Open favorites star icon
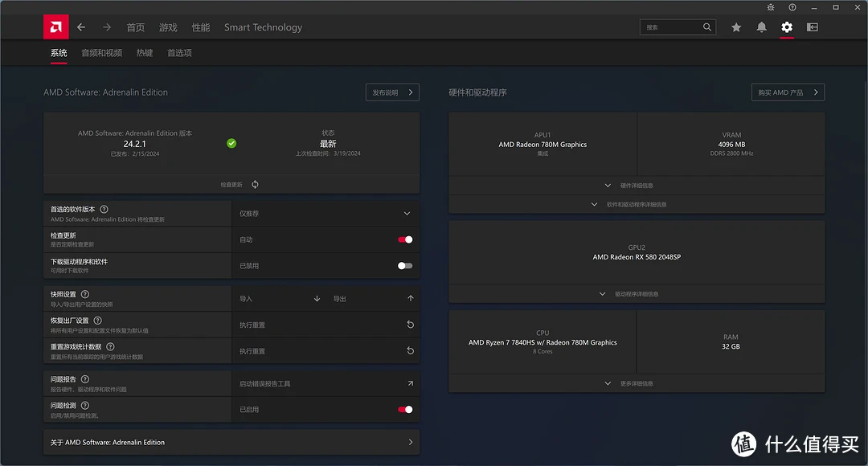 point(735,27)
